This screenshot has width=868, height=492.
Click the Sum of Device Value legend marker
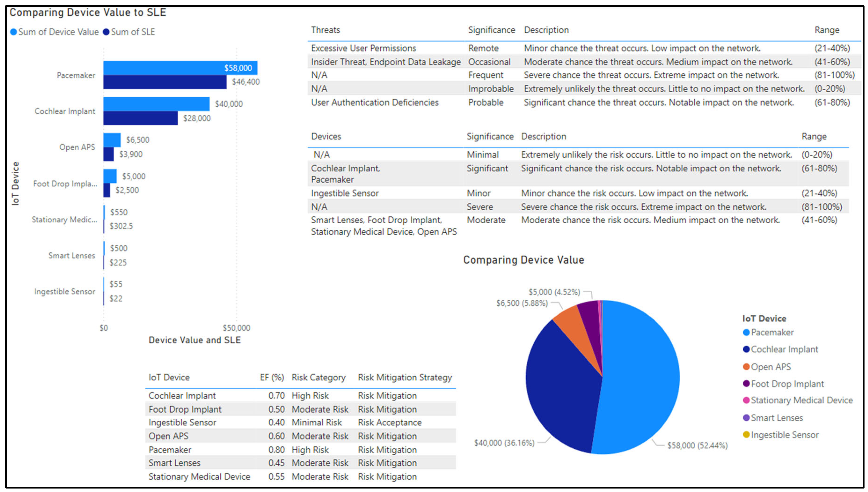click(13, 32)
